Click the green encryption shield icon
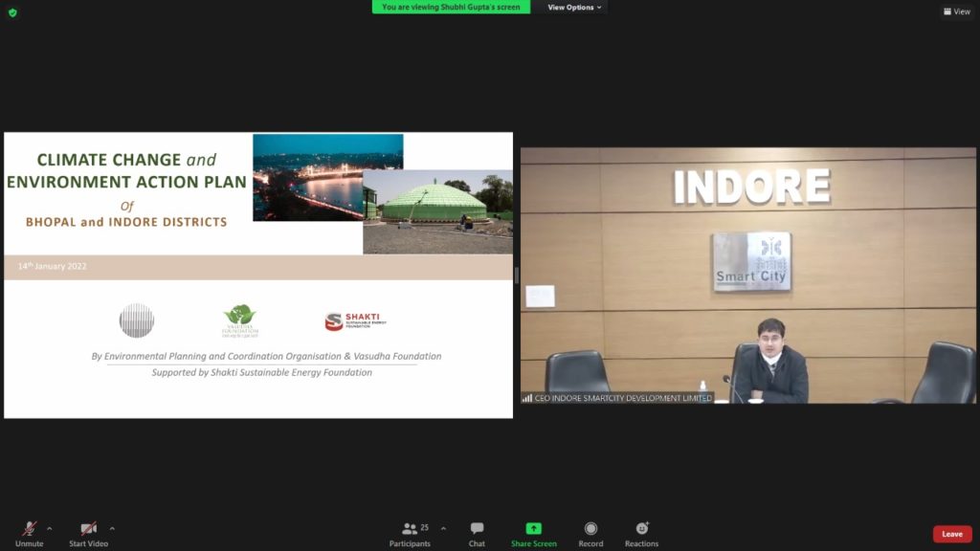Viewport: 980px width, 551px height. tap(12, 12)
